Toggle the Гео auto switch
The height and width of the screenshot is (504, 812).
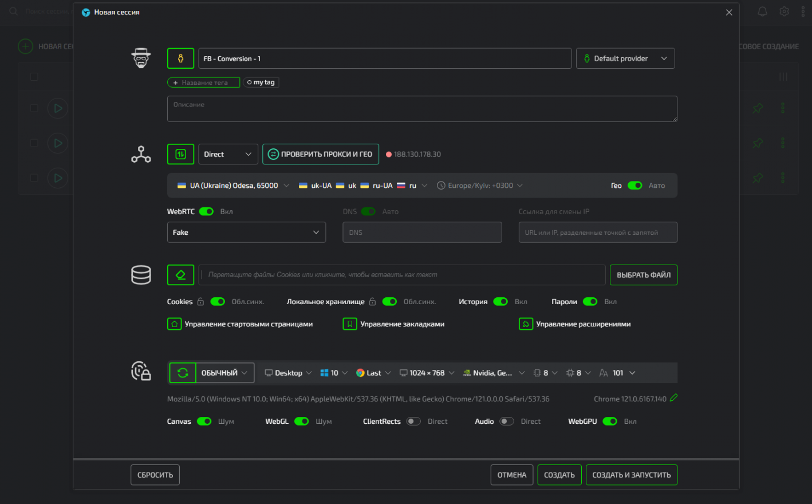coord(635,186)
